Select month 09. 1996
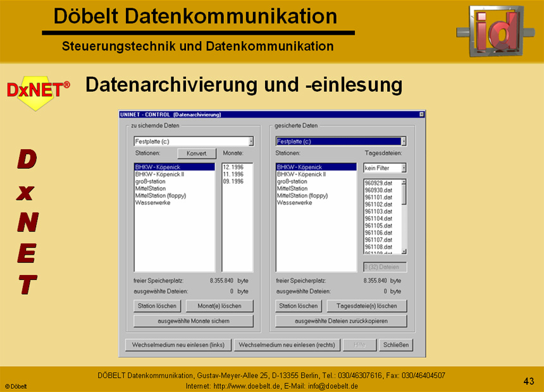Image resolution: width=544 pixels, height=392 pixels. pyautogui.click(x=237, y=181)
